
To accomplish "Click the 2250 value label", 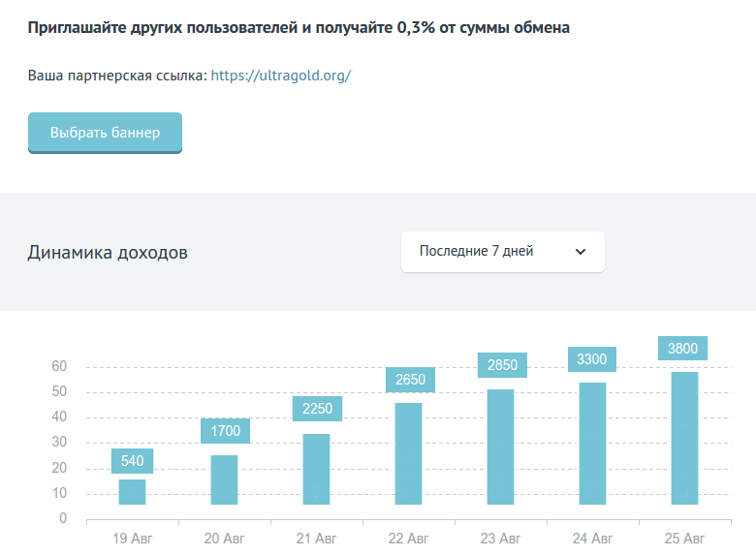I will [x=317, y=409].
